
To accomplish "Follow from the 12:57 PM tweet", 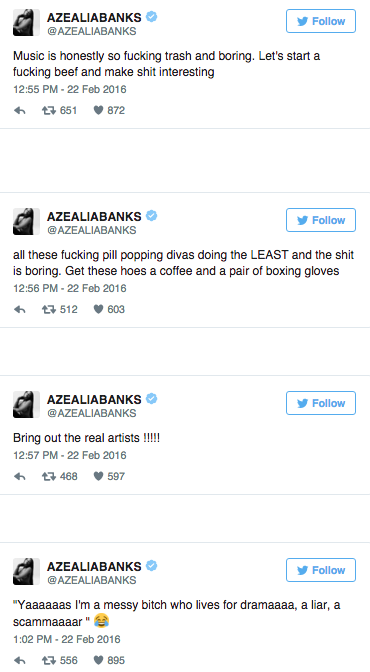I will point(321,403).
